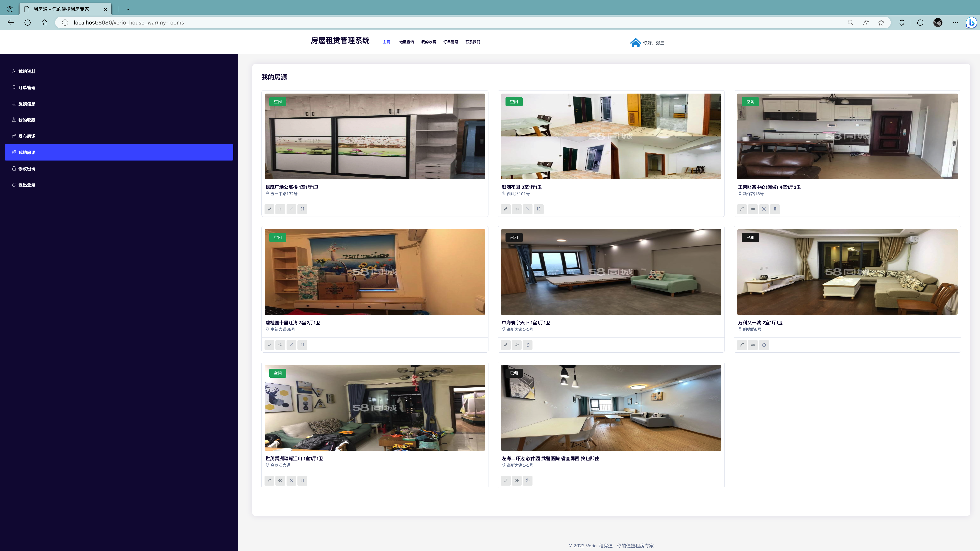980x551 pixels.
Task: Pause the 碧桂园十里江湾 listing
Action: pos(302,345)
